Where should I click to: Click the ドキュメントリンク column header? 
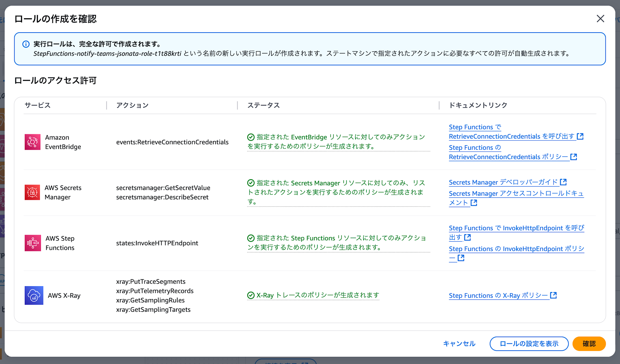pyautogui.click(x=478, y=105)
